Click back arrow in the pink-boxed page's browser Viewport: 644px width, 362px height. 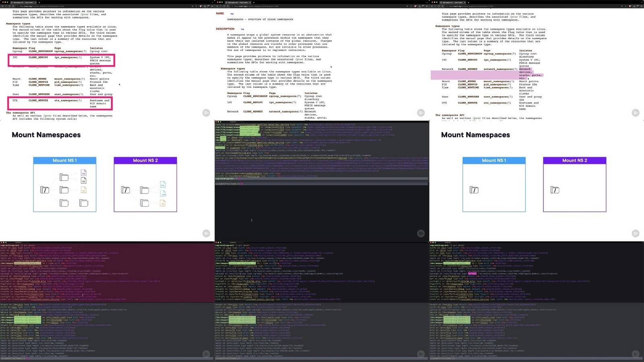[2, 6]
